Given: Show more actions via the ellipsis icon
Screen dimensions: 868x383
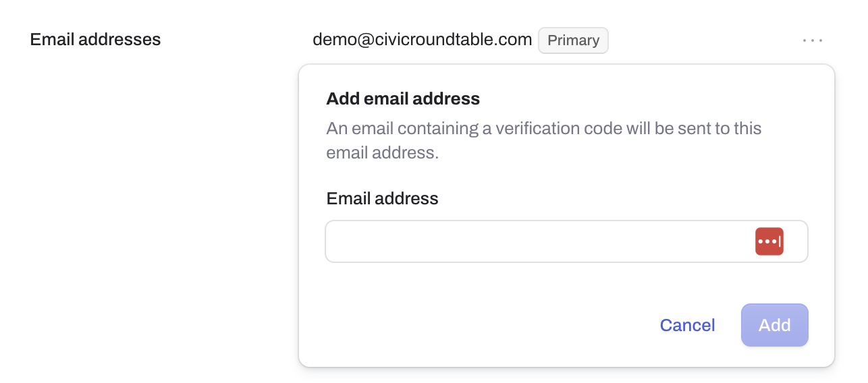Looking at the screenshot, I should tap(813, 40).
